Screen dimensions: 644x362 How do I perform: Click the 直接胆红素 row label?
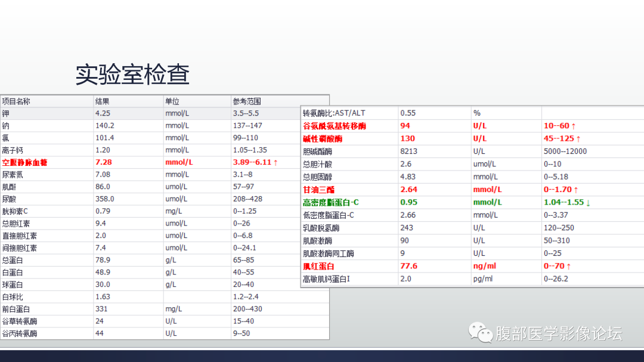[x=19, y=236]
